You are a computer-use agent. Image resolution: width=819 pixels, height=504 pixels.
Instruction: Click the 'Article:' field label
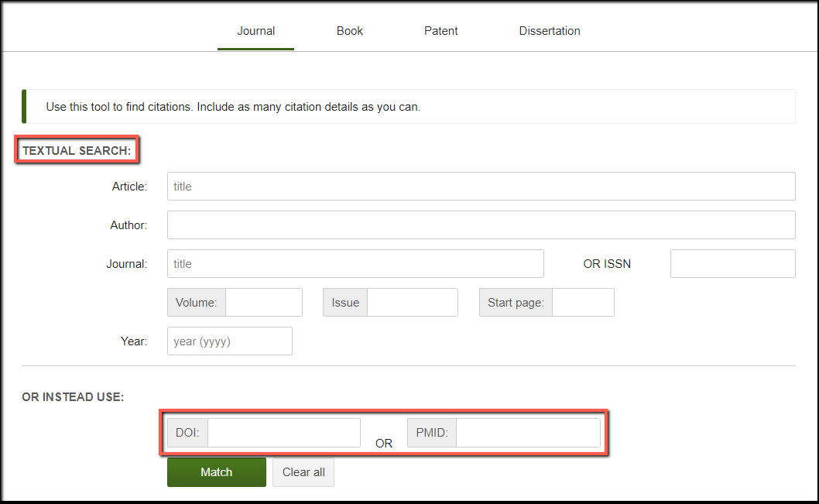point(129,187)
